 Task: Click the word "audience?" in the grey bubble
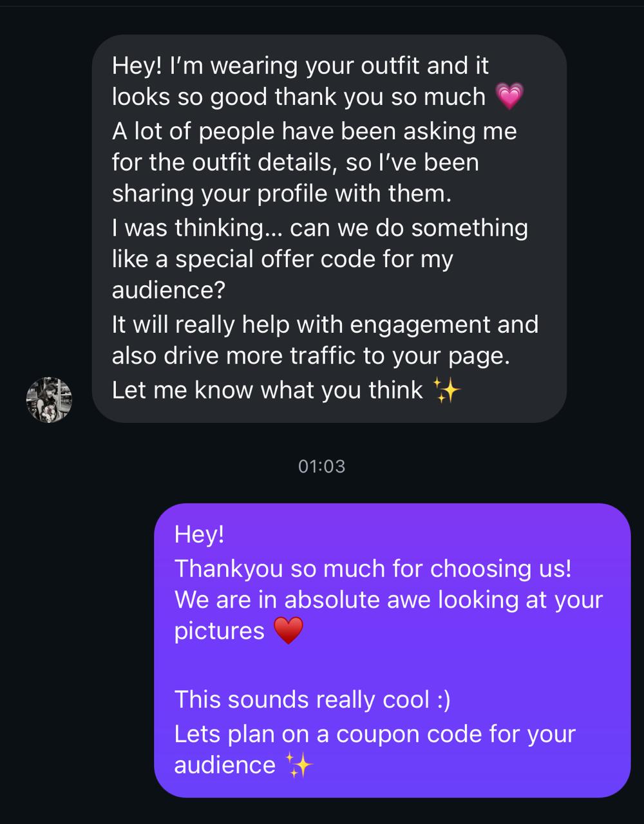click(x=168, y=290)
